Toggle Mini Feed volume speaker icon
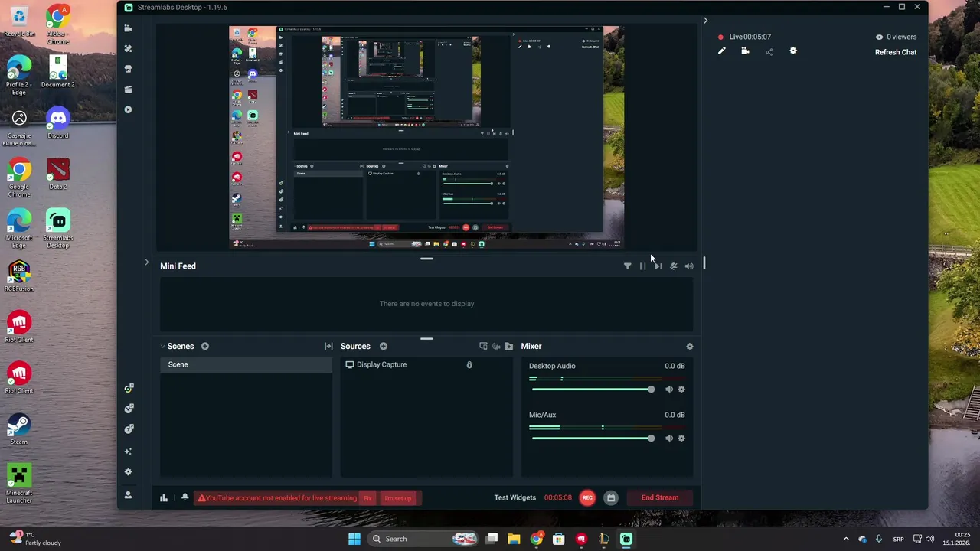The height and width of the screenshot is (551, 980). tap(689, 266)
